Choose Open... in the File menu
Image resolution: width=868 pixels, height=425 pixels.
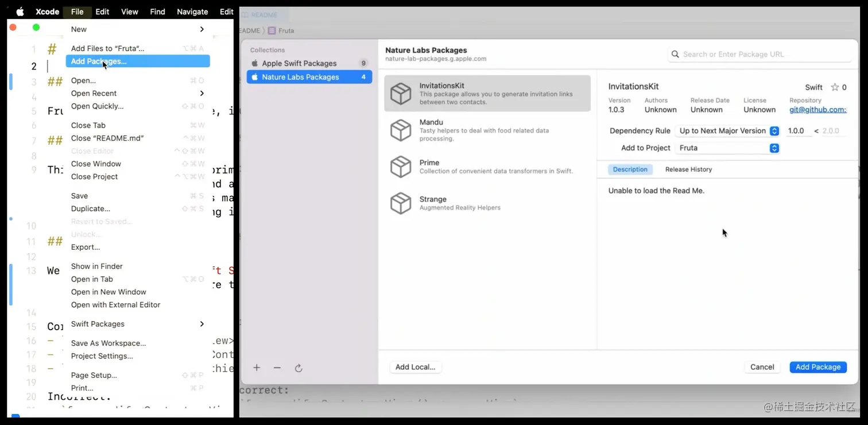click(138, 80)
